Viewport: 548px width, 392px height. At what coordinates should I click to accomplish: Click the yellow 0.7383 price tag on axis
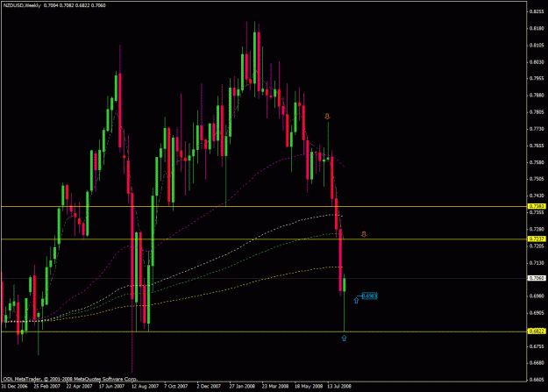[537, 207]
